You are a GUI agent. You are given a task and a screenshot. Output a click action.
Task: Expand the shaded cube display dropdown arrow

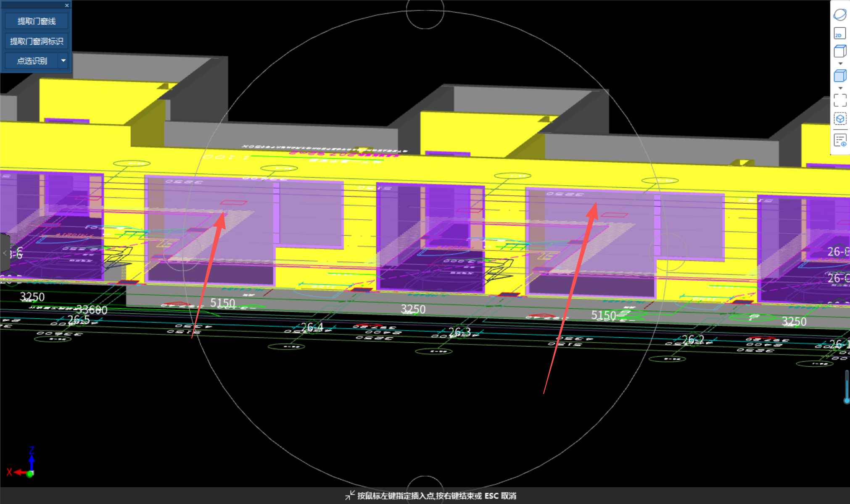pos(840,88)
